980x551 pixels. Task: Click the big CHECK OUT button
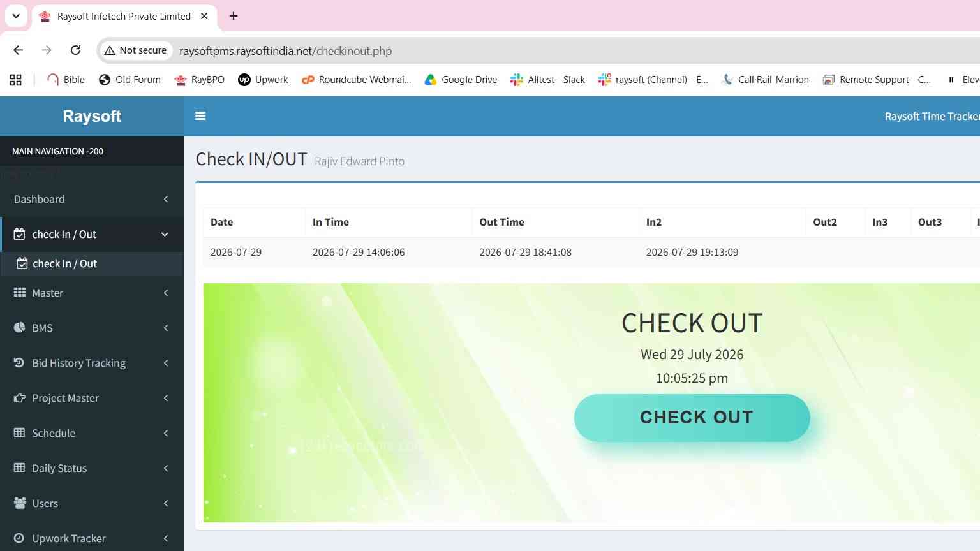click(692, 418)
